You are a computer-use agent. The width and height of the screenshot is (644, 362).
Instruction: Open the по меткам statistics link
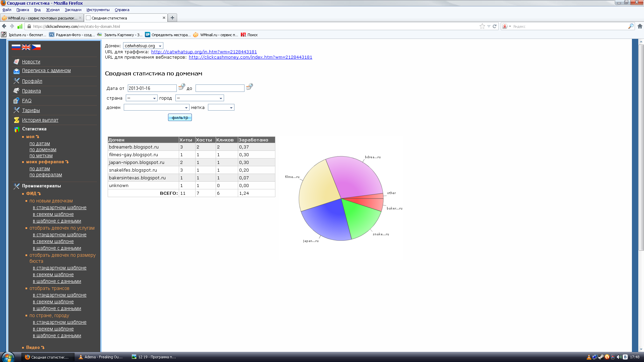[x=41, y=156]
